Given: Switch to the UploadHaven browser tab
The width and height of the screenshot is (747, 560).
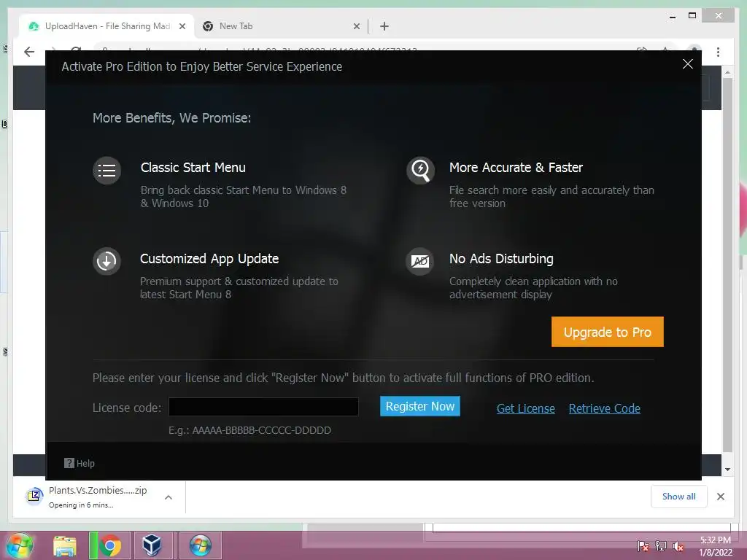Looking at the screenshot, I should 107,26.
